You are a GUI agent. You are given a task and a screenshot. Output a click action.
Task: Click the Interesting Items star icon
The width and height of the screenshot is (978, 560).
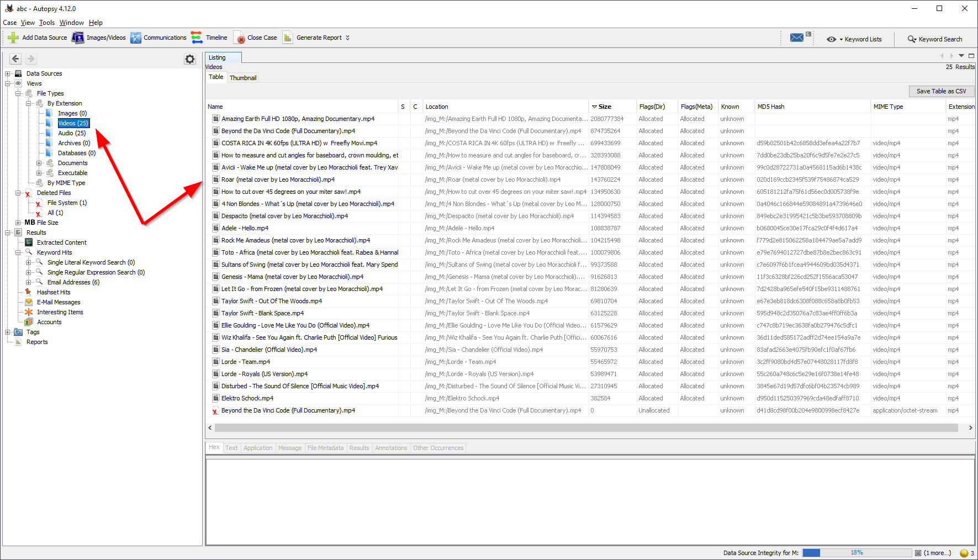[29, 312]
